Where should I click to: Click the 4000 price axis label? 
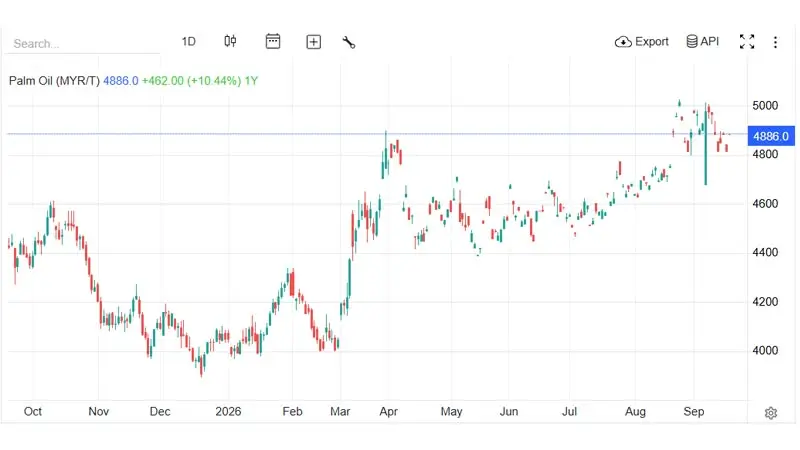tap(765, 351)
